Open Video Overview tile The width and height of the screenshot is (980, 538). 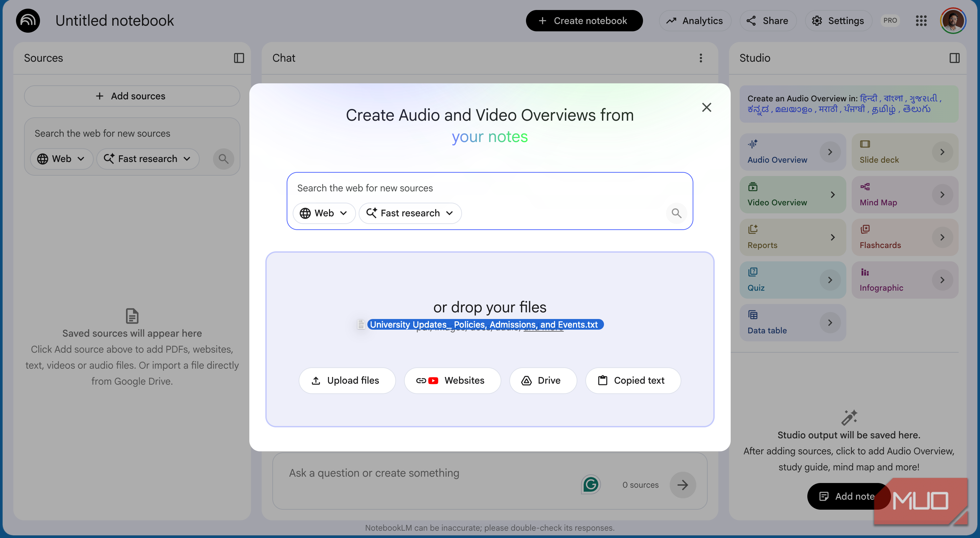pos(792,194)
